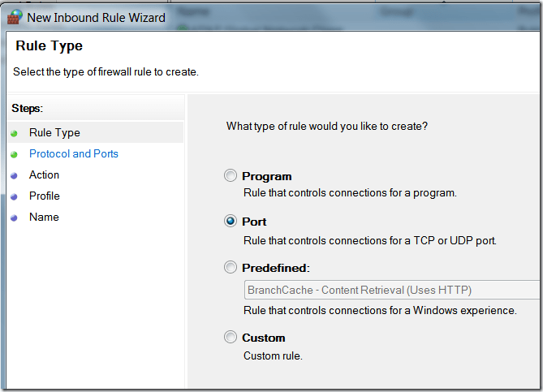543x392 pixels.
Task: Go to the Profile step
Action: pyautogui.click(x=44, y=196)
